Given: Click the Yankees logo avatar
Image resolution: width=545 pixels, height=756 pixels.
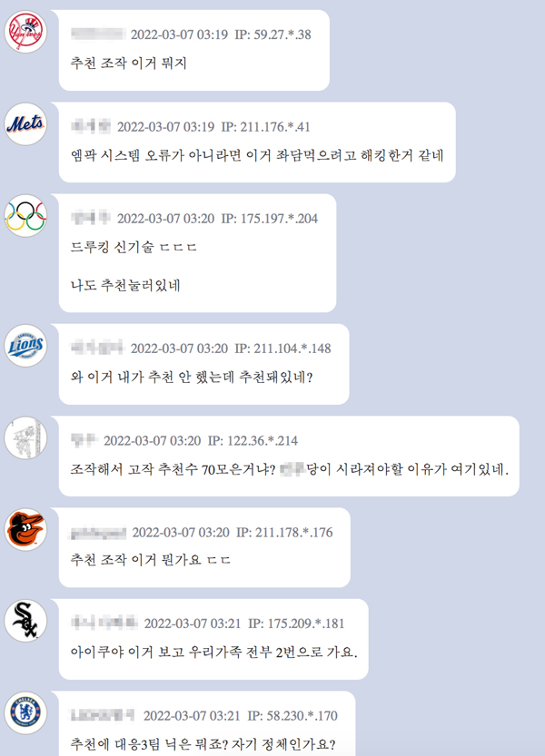Looking at the screenshot, I should (25, 32).
